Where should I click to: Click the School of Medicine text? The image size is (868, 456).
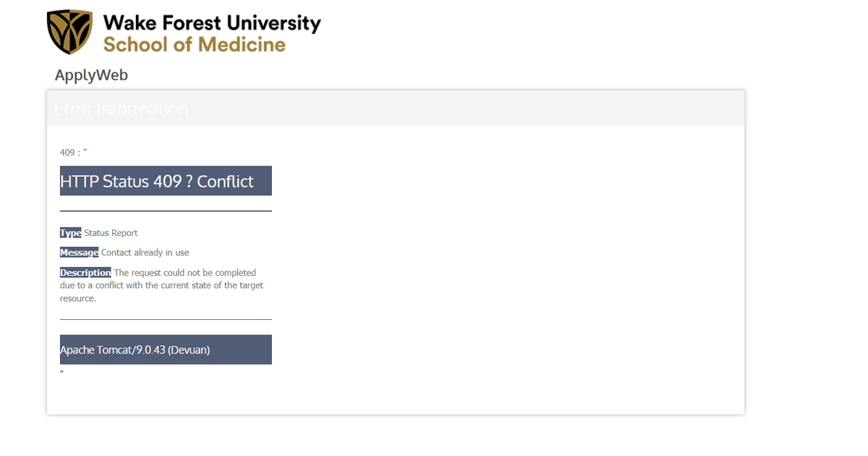pyautogui.click(x=194, y=45)
